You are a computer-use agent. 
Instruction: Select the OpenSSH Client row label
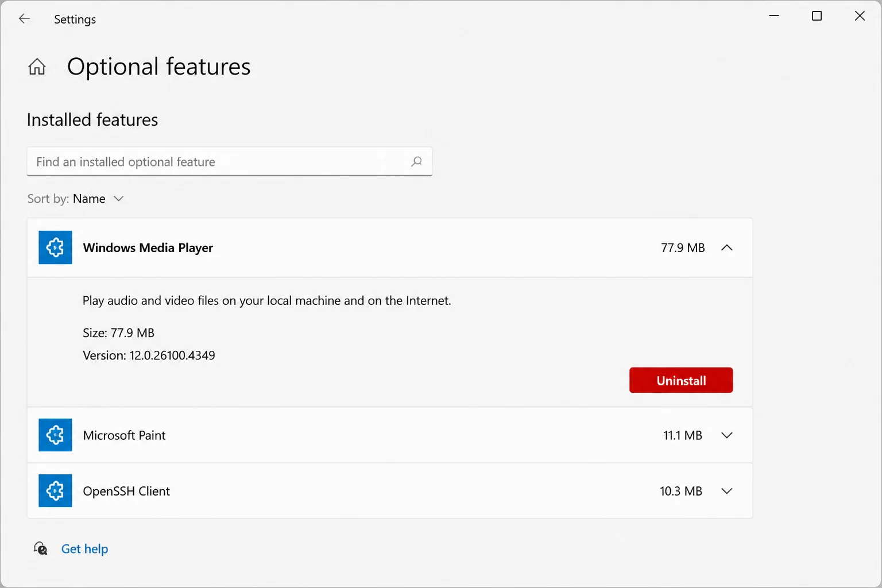click(x=126, y=491)
